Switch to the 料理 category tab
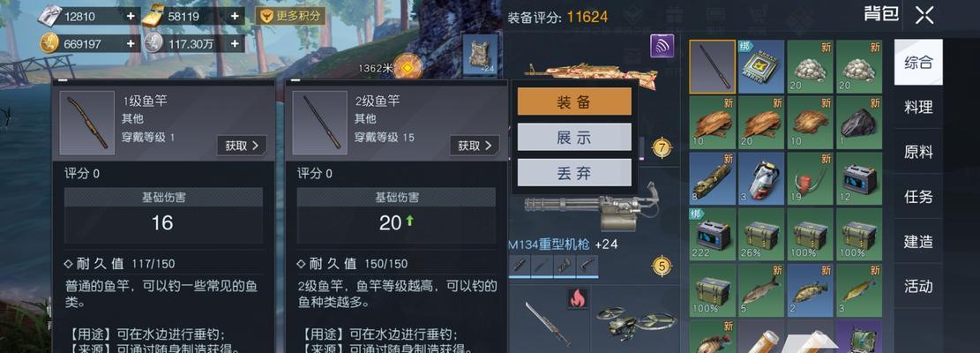 [918, 107]
